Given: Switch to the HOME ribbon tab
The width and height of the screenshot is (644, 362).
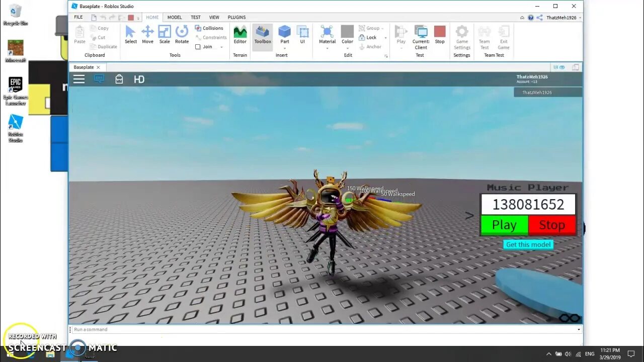Looking at the screenshot, I should coord(152,17).
